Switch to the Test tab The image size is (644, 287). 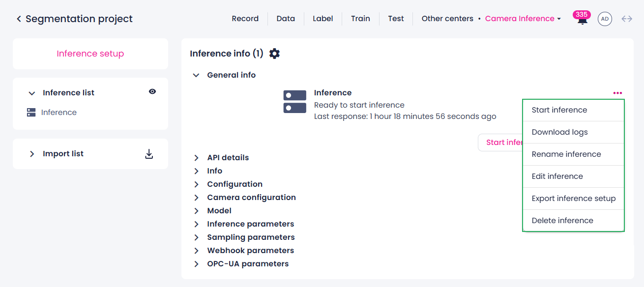point(396,19)
